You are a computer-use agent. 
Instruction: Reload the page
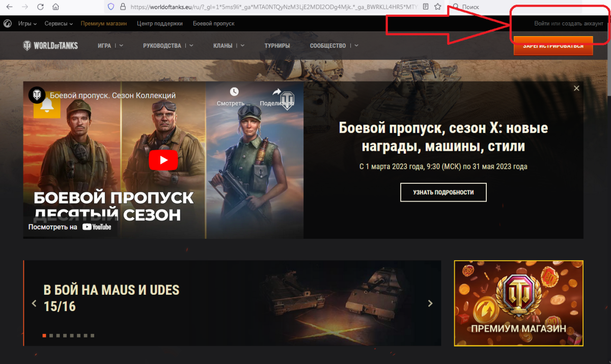[x=40, y=7]
